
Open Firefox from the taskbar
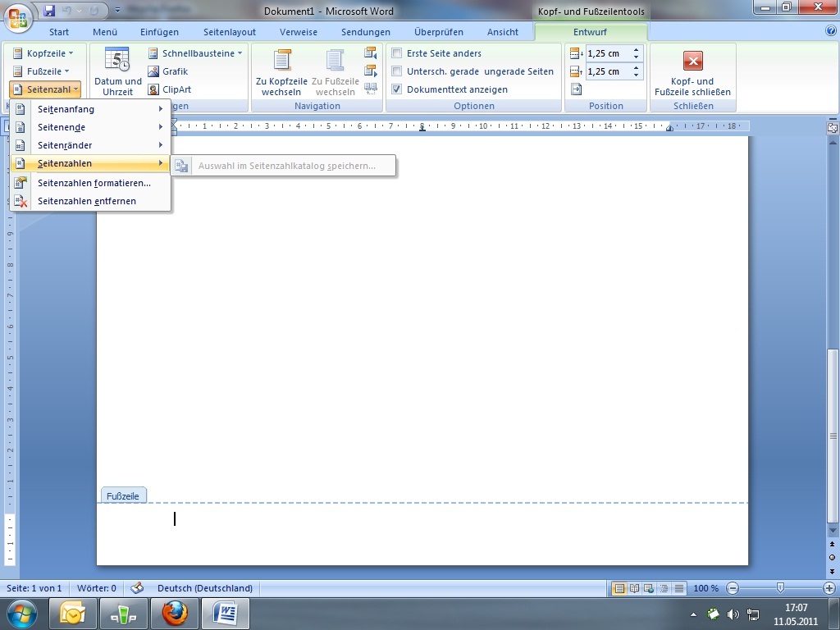click(x=175, y=614)
